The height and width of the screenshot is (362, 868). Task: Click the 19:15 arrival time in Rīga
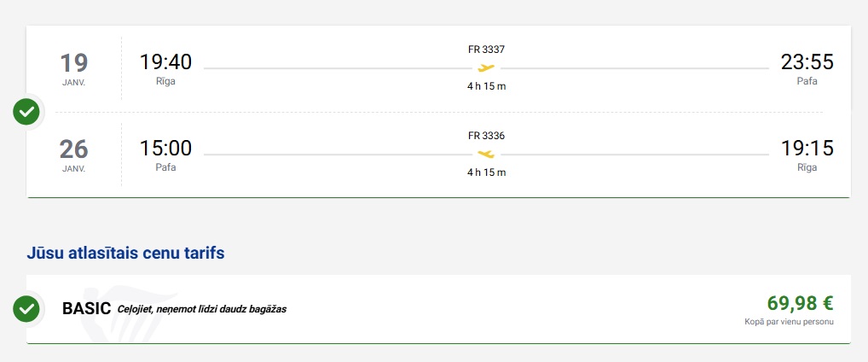click(807, 149)
